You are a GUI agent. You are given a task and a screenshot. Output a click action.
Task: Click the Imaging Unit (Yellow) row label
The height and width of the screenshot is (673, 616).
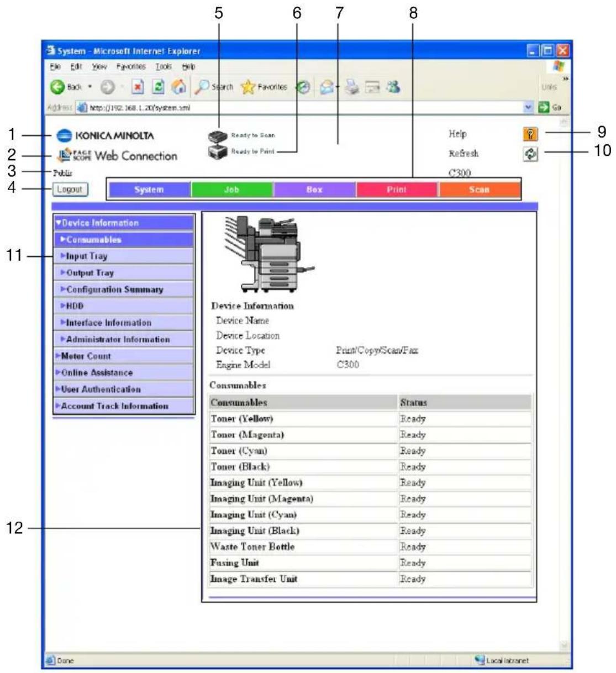pyautogui.click(x=256, y=483)
